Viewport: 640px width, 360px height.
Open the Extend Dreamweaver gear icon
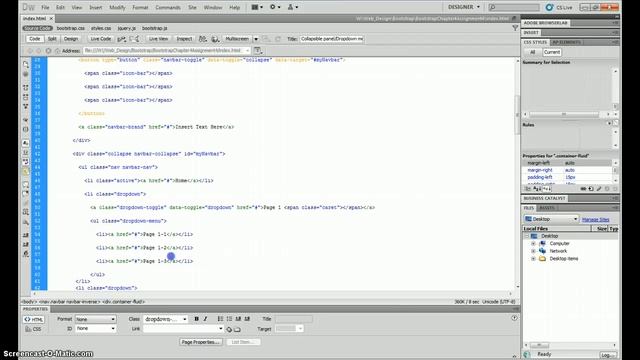(x=275, y=7)
